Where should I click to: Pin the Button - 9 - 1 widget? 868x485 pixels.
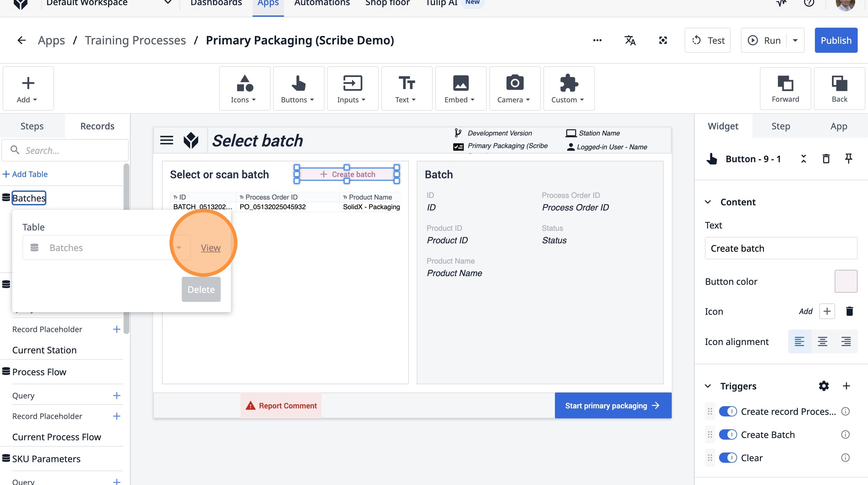click(848, 158)
